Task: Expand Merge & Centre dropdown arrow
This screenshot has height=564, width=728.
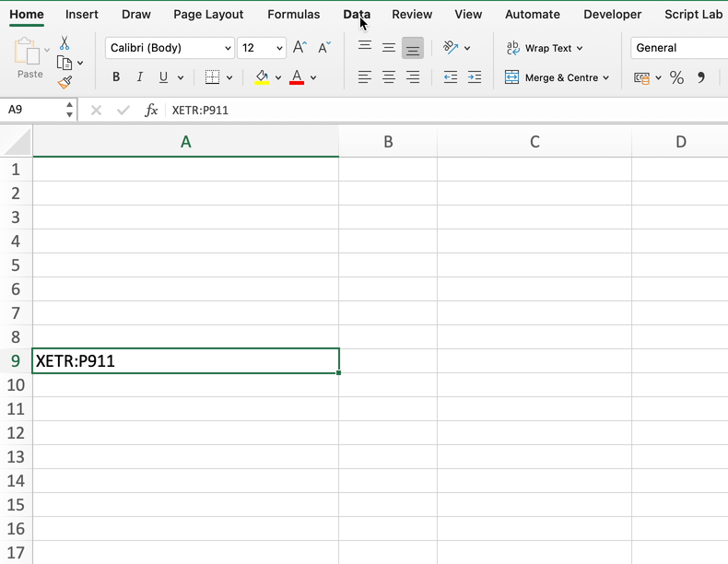Action: pos(605,78)
